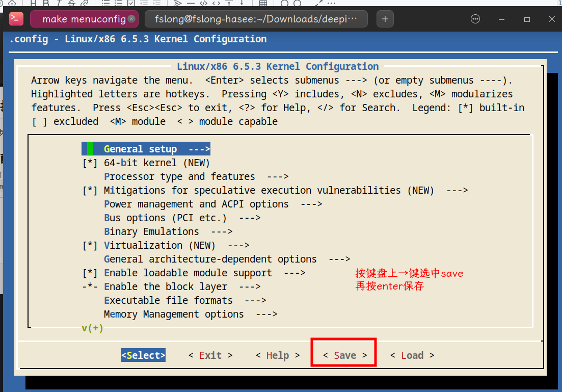Maximize the terminal window
The width and height of the screenshot is (562, 392).
click(527, 19)
